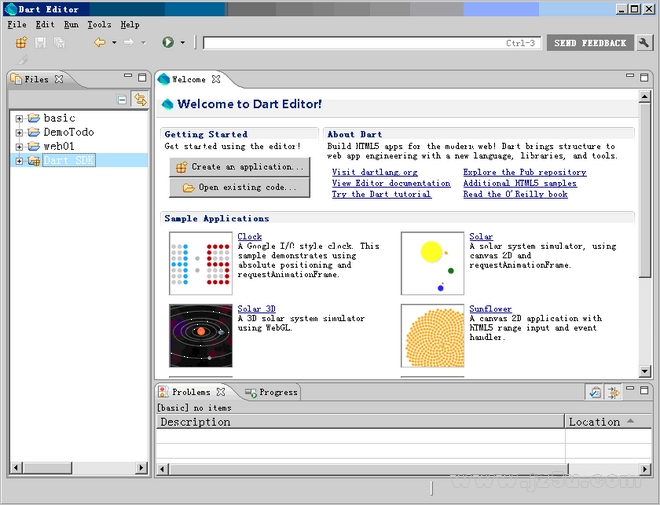Click focus on active task icon in Problems panel
The height and width of the screenshot is (505, 660).
[x=595, y=392]
